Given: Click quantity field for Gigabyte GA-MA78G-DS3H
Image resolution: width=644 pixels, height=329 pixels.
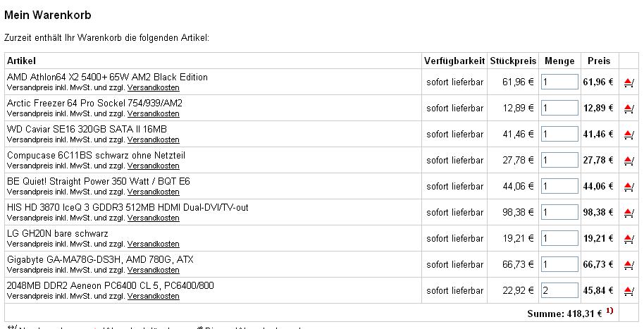Looking at the screenshot, I should (559, 264).
